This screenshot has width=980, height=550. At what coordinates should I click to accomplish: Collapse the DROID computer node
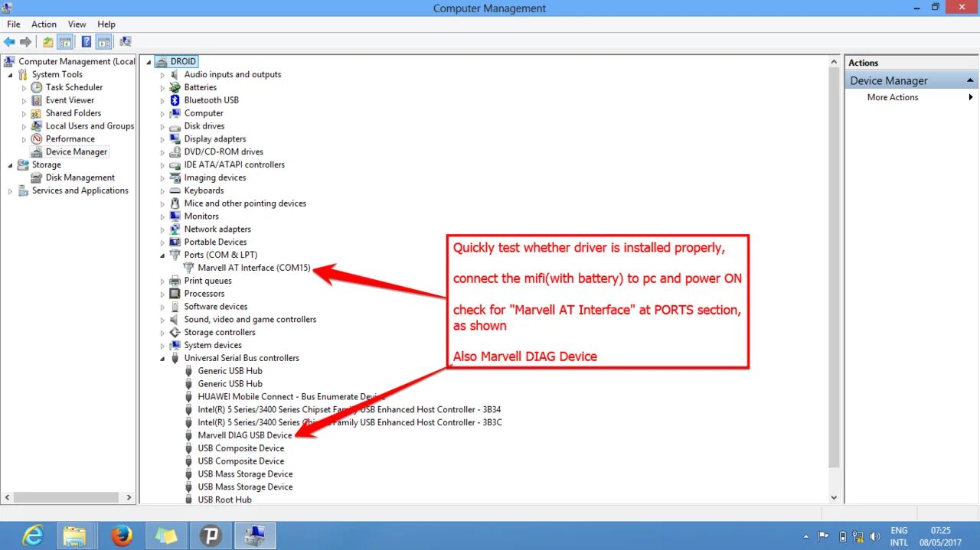coord(149,62)
